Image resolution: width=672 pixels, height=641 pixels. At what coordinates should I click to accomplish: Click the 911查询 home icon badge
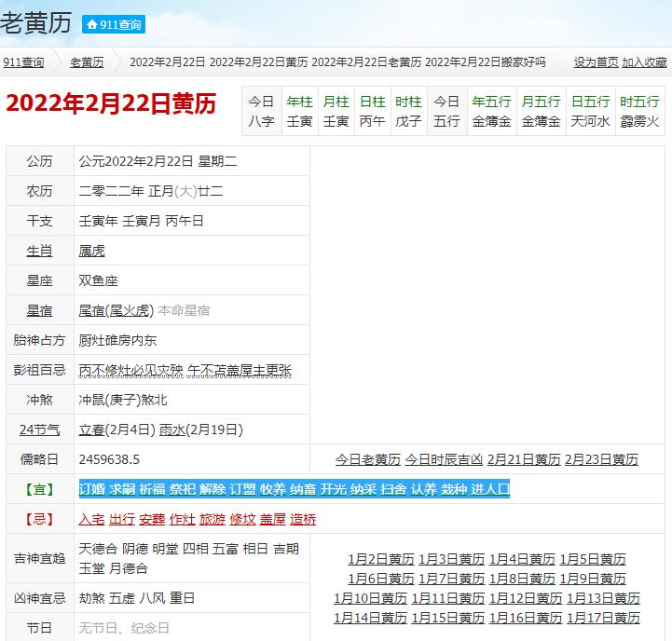pos(113,24)
